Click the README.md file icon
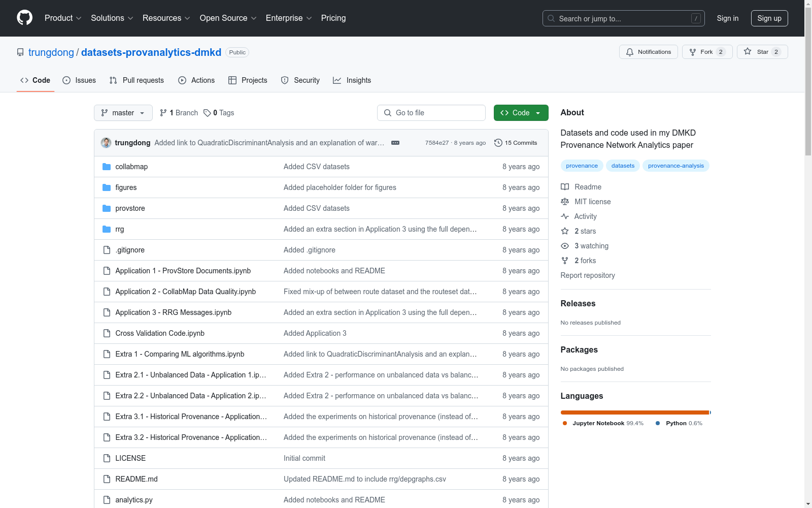Viewport: 812px width, 508px height. pyautogui.click(x=107, y=479)
